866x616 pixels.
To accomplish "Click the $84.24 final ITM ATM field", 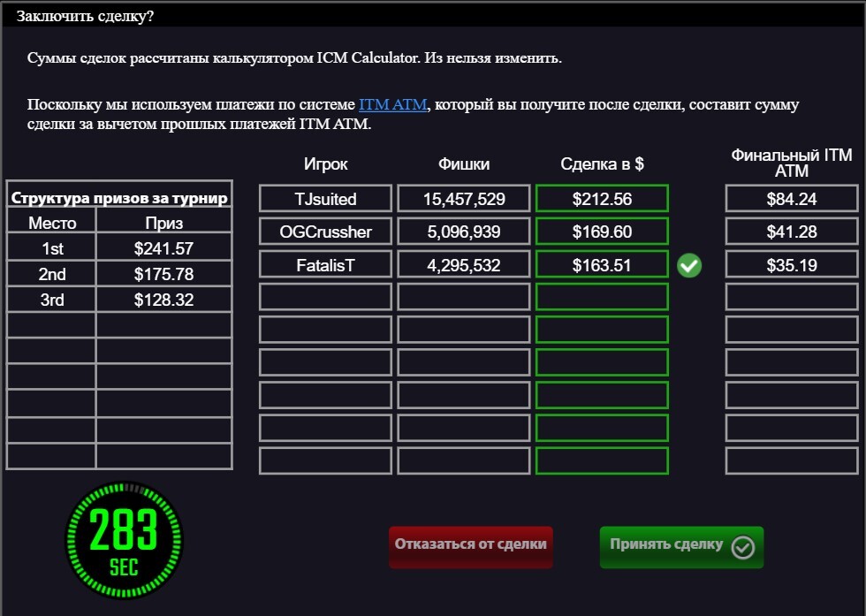I will (791, 199).
